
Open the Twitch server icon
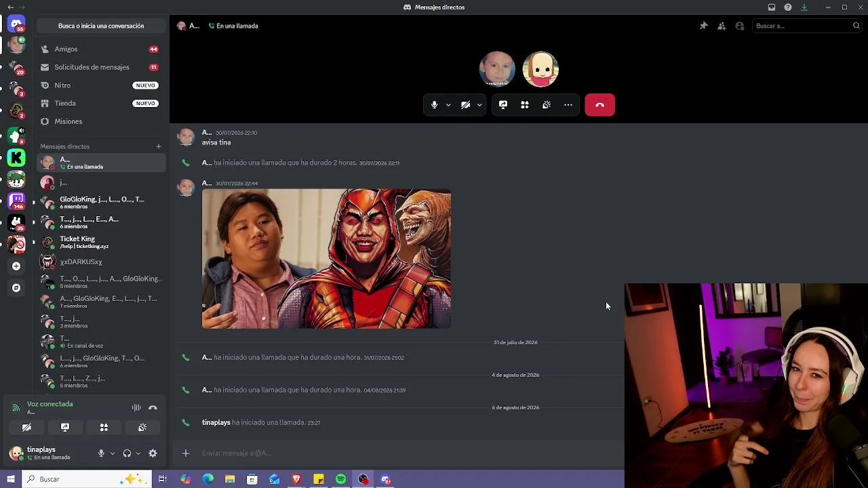pyautogui.click(x=16, y=200)
